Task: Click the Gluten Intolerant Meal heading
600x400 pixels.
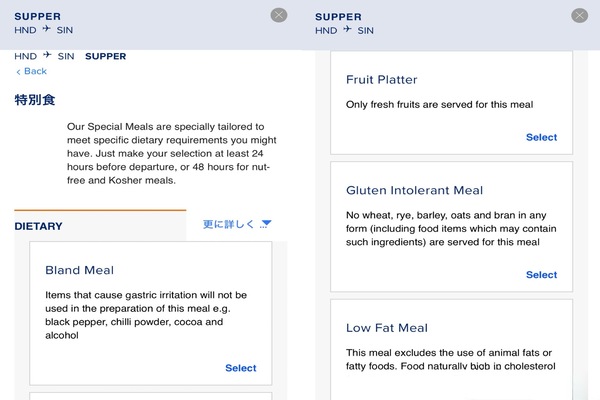Action: [x=414, y=190]
